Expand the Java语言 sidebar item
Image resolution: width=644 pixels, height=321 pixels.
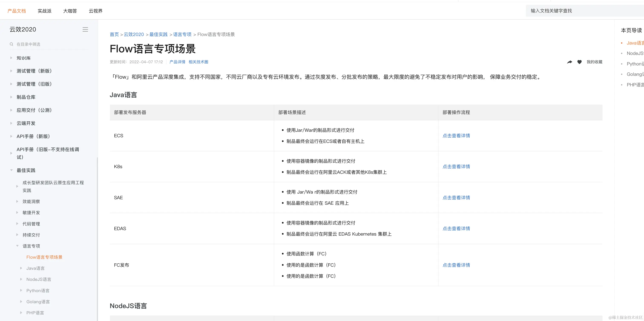tap(21, 268)
